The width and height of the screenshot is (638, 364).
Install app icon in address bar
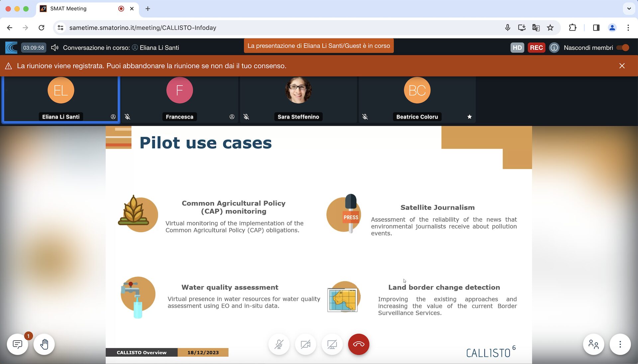(522, 28)
